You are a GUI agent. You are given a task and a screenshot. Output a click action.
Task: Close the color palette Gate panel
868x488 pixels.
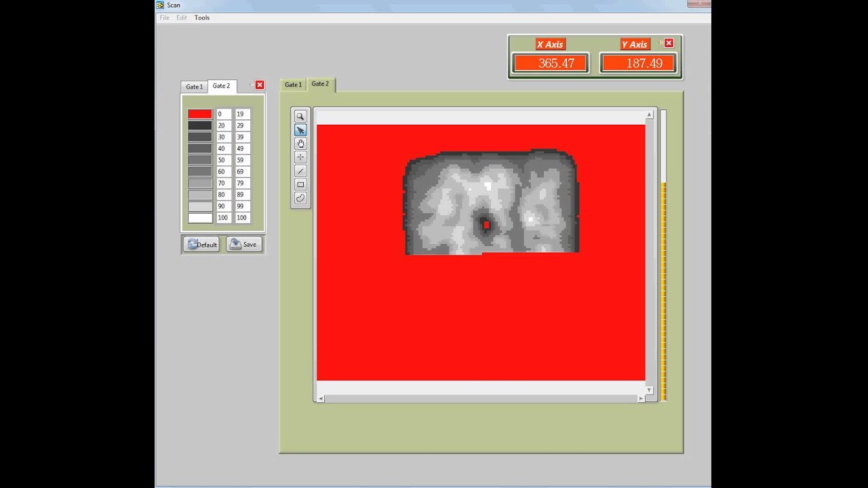tap(260, 85)
